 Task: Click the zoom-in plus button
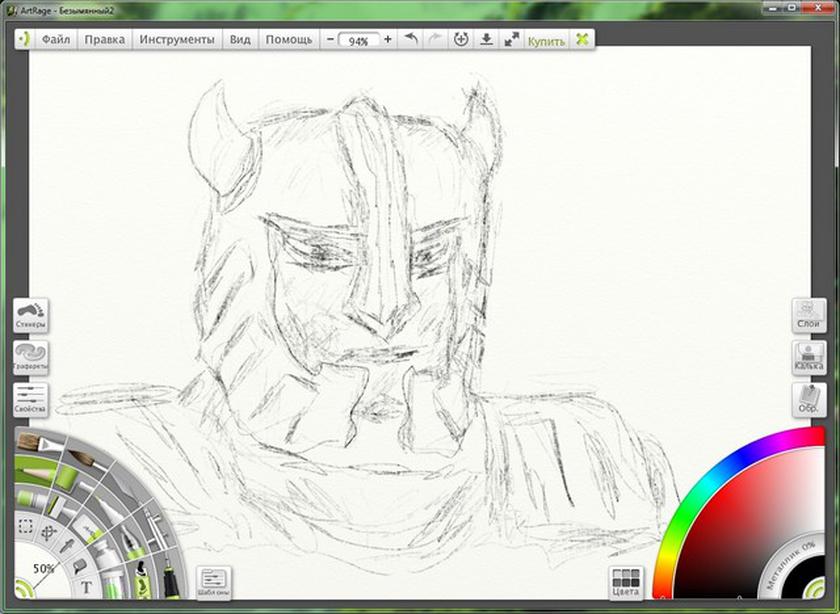(x=388, y=40)
